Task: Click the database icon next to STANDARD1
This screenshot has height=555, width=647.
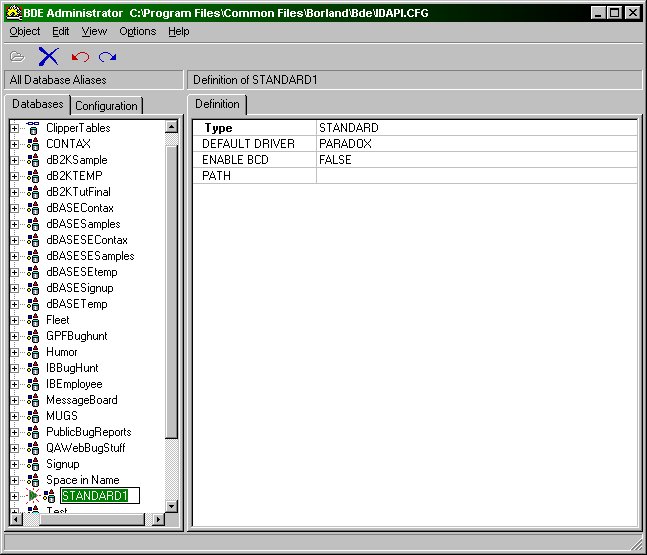Action: point(49,496)
